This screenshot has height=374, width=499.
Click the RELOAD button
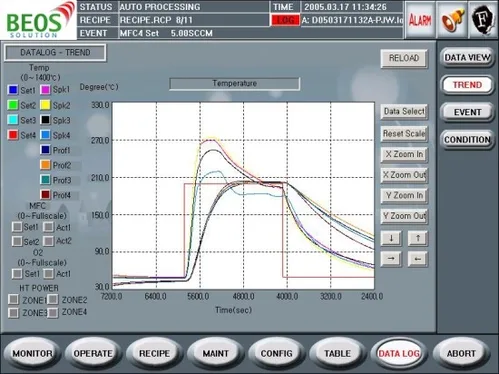(404, 59)
